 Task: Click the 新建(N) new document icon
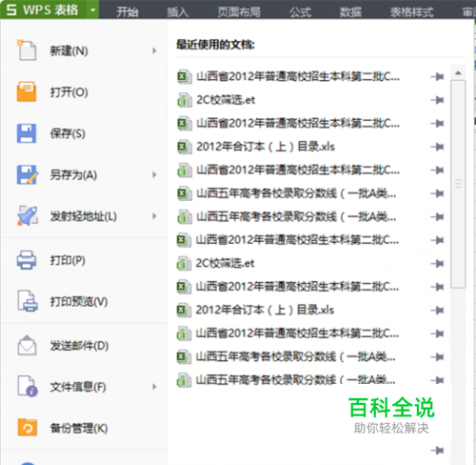pos(27,51)
